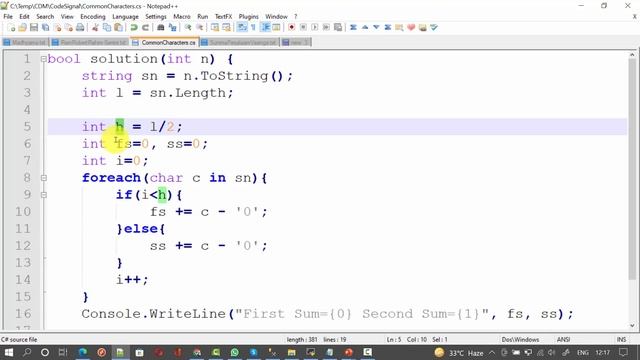Open the taskbar notification center icon
Screen dimensions: 640x360
(623, 352)
